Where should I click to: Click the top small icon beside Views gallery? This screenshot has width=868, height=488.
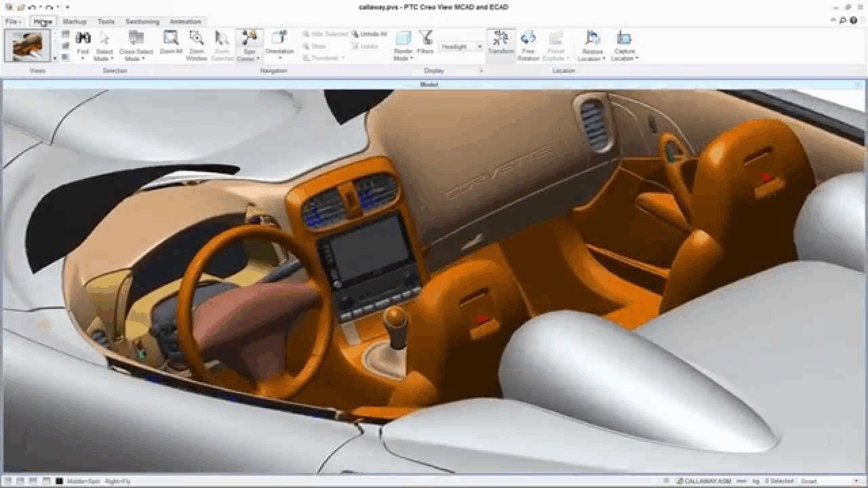(x=65, y=33)
